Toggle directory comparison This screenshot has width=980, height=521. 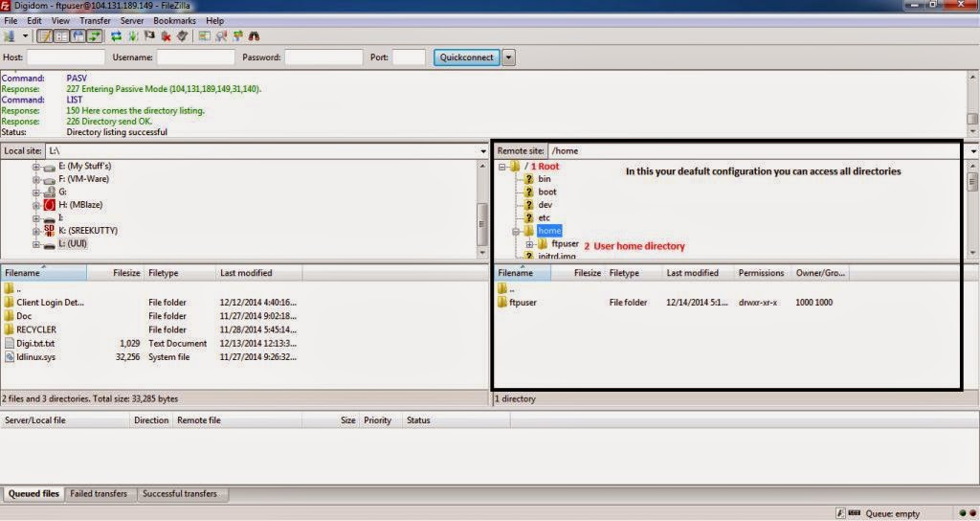221,36
